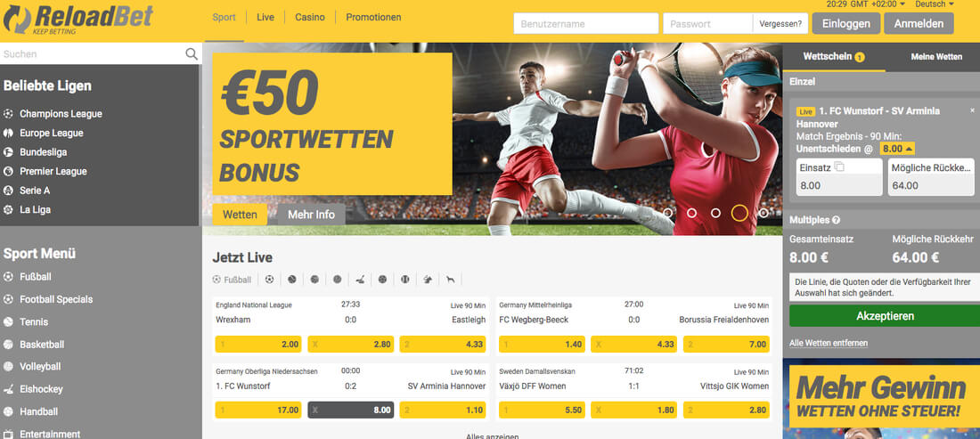Switch to the Wettschein tab
This screenshot has width=980, height=439.
tap(834, 57)
